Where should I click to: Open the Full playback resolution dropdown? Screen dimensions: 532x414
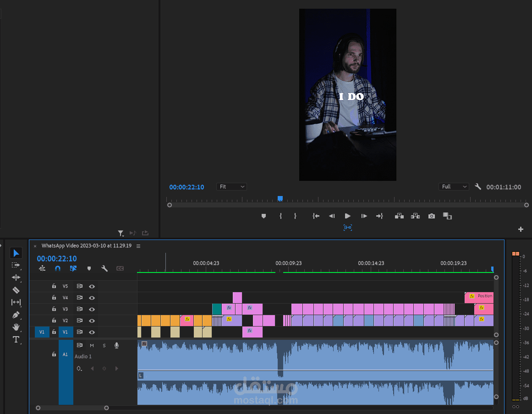pyautogui.click(x=454, y=187)
